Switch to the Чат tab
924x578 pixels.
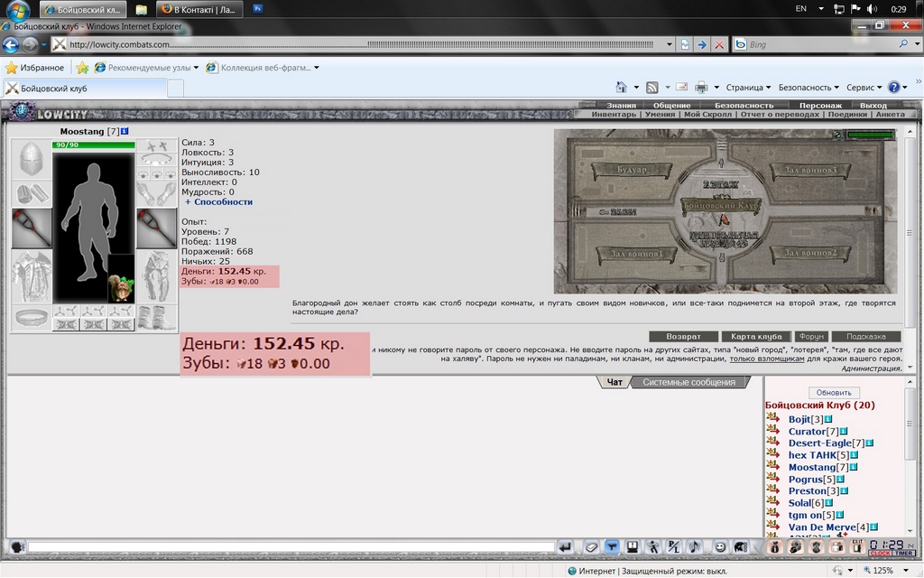pos(614,382)
